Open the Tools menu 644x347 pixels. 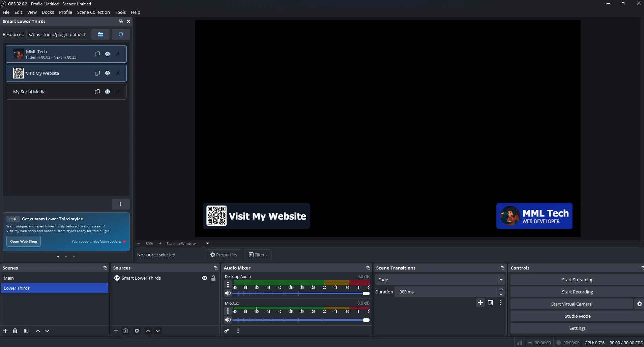point(120,12)
